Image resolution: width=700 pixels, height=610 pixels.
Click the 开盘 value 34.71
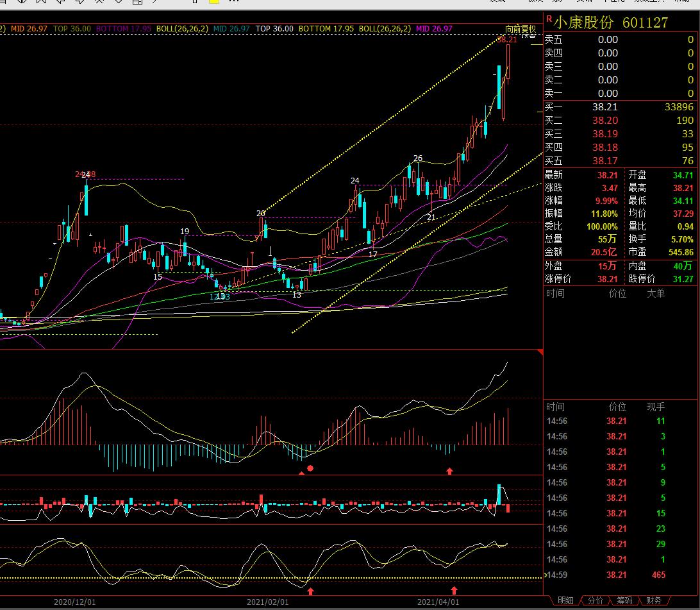[x=683, y=175]
